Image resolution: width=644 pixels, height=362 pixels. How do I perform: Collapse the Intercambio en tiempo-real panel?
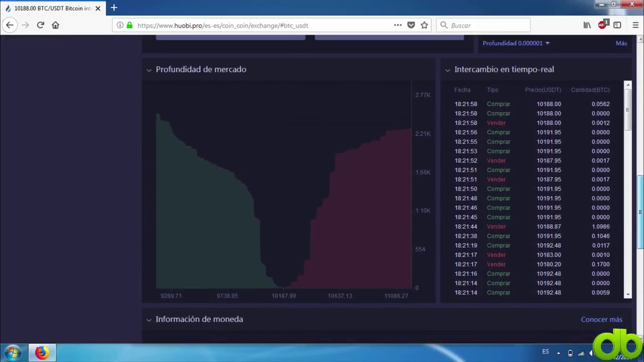(x=447, y=70)
